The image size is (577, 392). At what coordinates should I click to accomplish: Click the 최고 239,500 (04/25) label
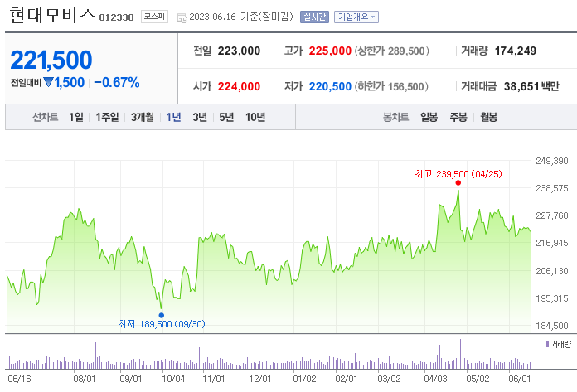pos(458,174)
